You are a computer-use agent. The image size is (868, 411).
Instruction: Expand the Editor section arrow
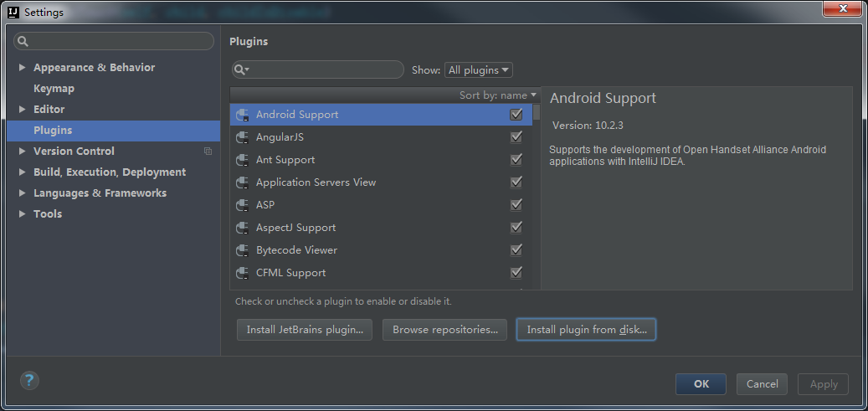click(22, 109)
